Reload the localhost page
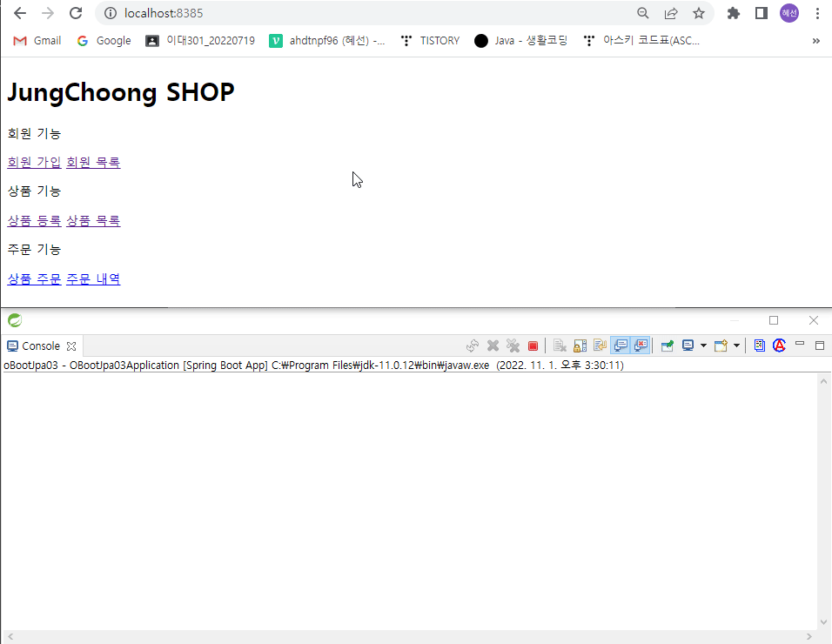 [76, 13]
